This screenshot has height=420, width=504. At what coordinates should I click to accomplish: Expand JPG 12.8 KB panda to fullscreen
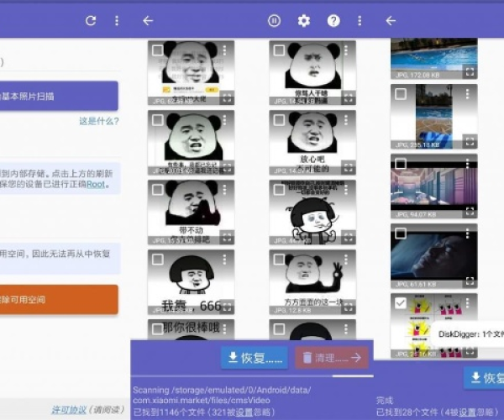tap(349, 307)
